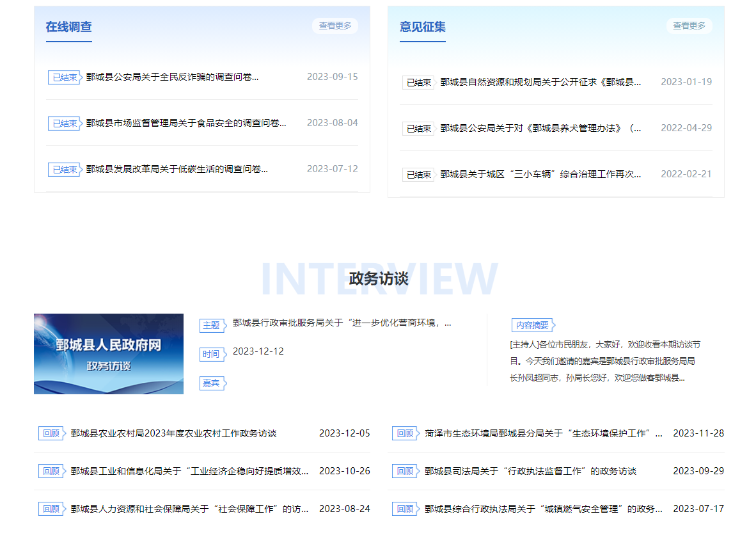Click date 2023-10-26 in interview list

pyautogui.click(x=345, y=471)
